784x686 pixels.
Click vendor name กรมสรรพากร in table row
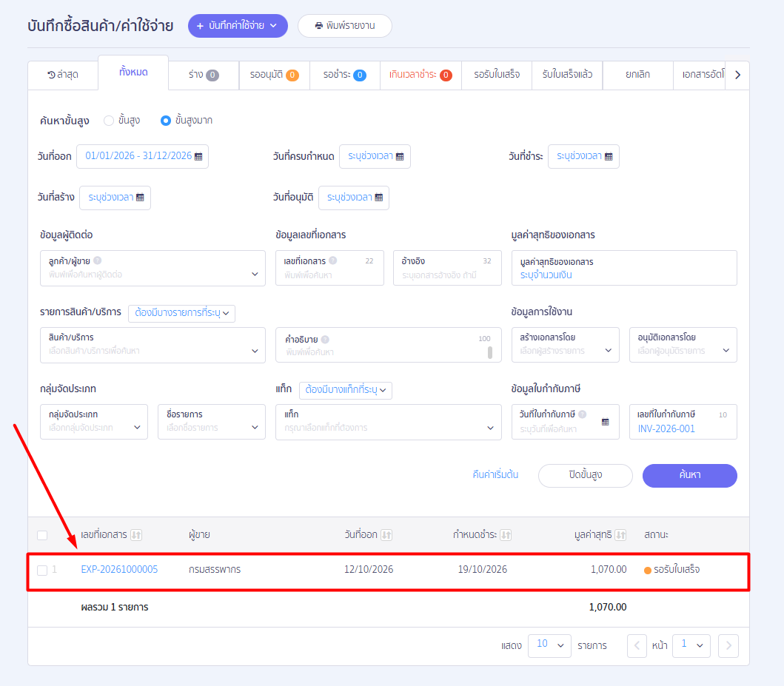coord(215,570)
